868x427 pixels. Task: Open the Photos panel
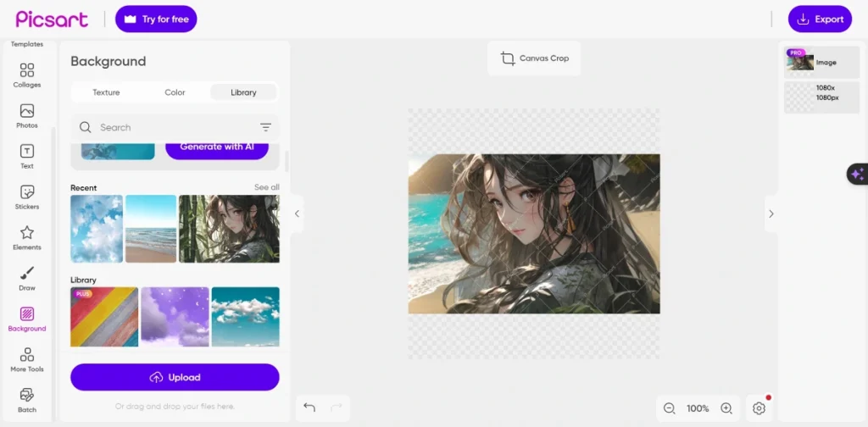[26, 116]
